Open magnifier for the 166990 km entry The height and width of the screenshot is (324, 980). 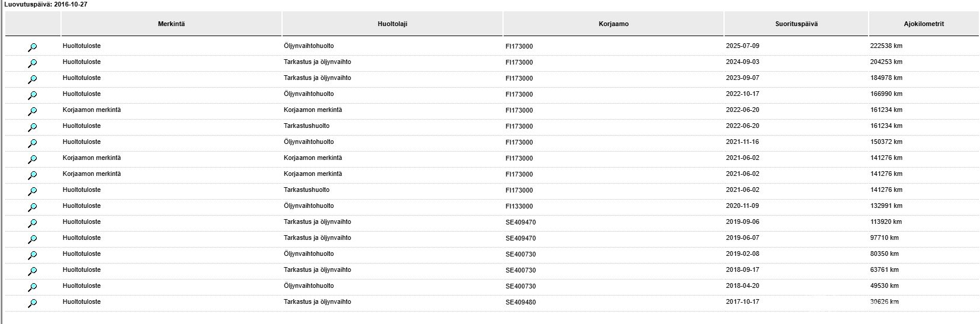33,95
